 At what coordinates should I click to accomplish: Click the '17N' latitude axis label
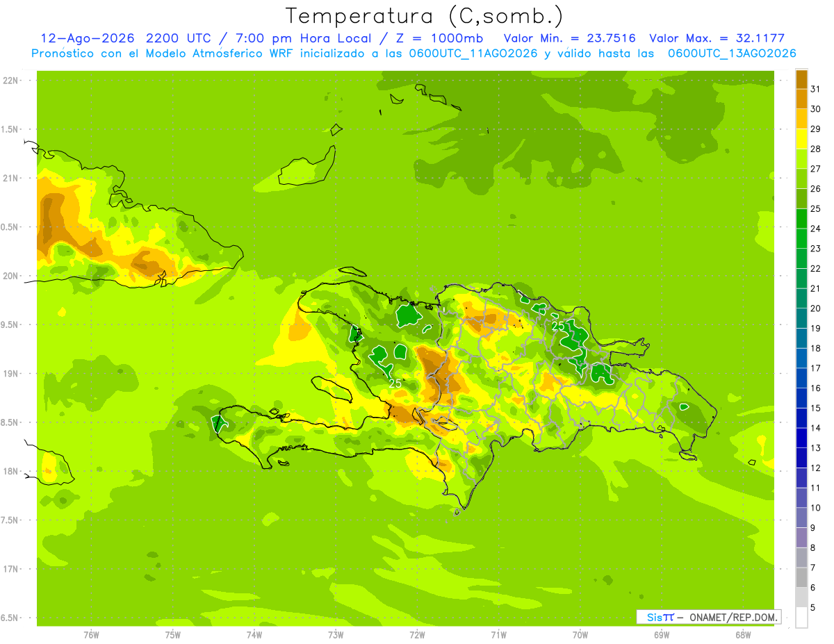[10, 569]
